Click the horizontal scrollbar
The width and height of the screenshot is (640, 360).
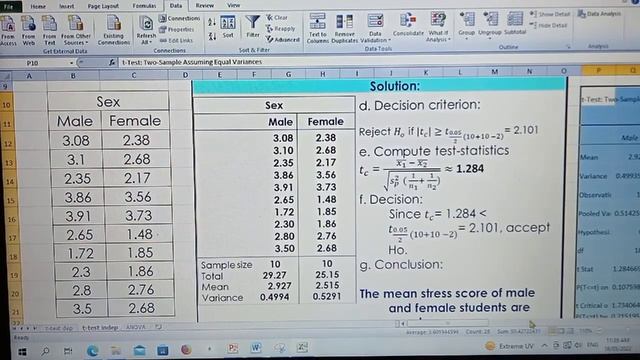(447, 323)
